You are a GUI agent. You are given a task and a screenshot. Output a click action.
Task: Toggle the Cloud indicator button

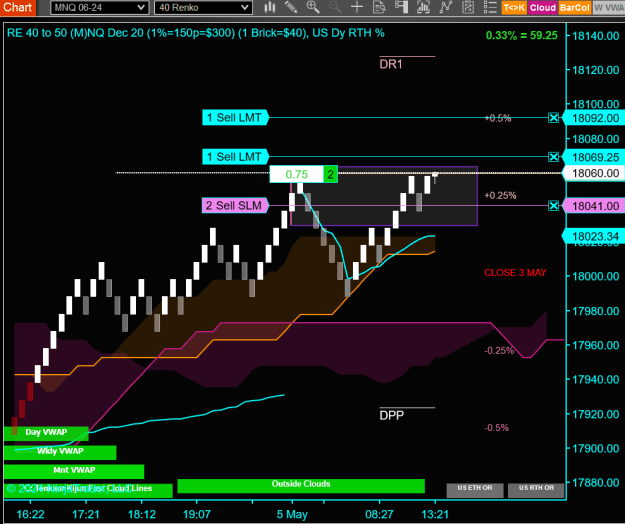pyautogui.click(x=542, y=8)
